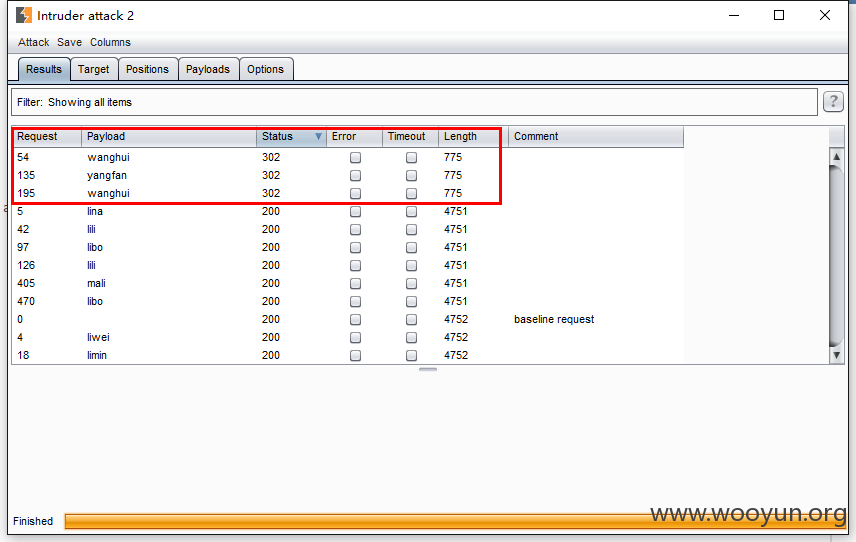Image resolution: width=856 pixels, height=542 pixels.
Task: Select payload lili in request 126
Action: click(x=91, y=265)
